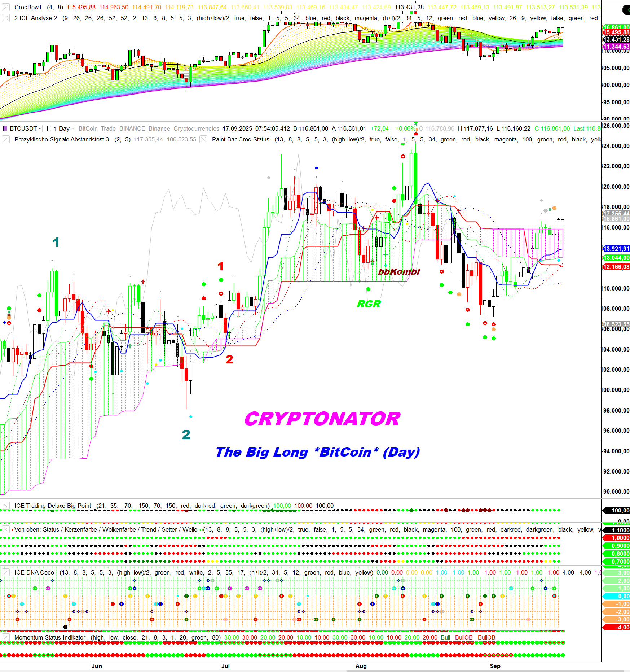Image resolution: width=630 pixels, height=672 pixels.
Task: Click the ICE DNA Code indicator name
Action: click(x=34, y=572)
